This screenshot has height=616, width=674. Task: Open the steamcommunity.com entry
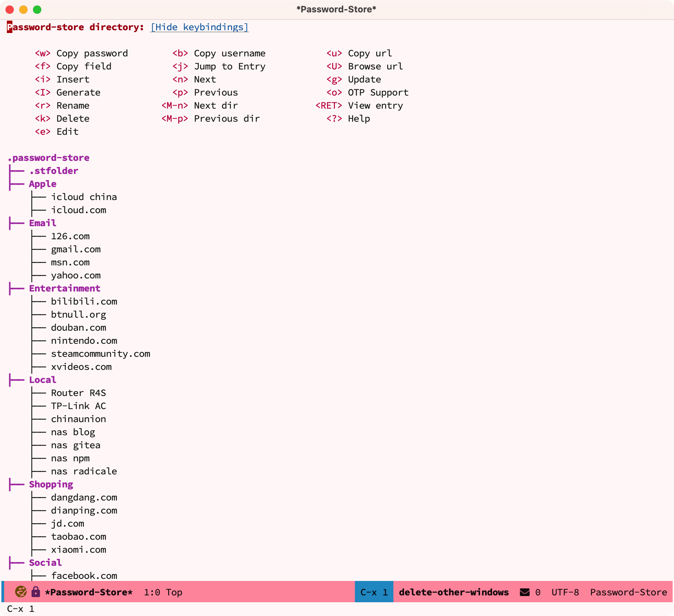100,354
